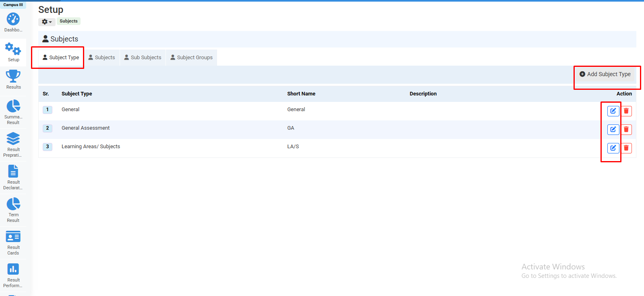
Task: Click the 'Learning Areas/ Subjects' cell
Action: (x=91, y=147)
